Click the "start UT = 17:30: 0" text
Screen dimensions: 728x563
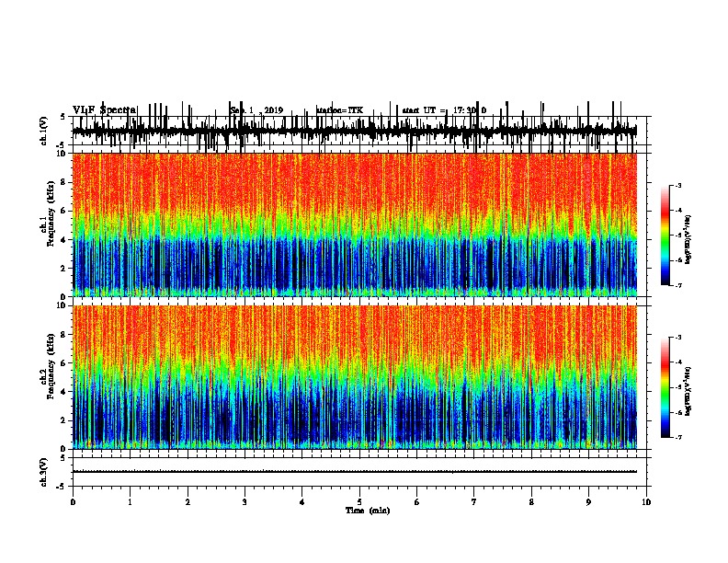444,110
